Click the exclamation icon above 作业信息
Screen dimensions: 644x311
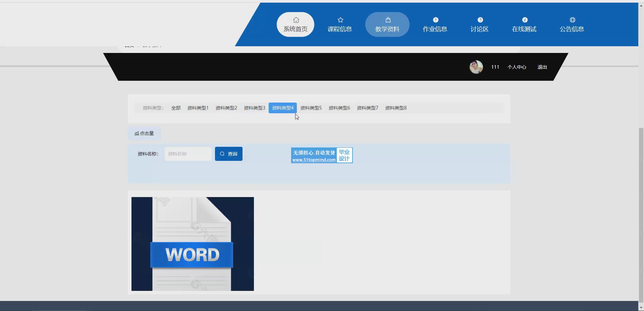tap(435, 20)
